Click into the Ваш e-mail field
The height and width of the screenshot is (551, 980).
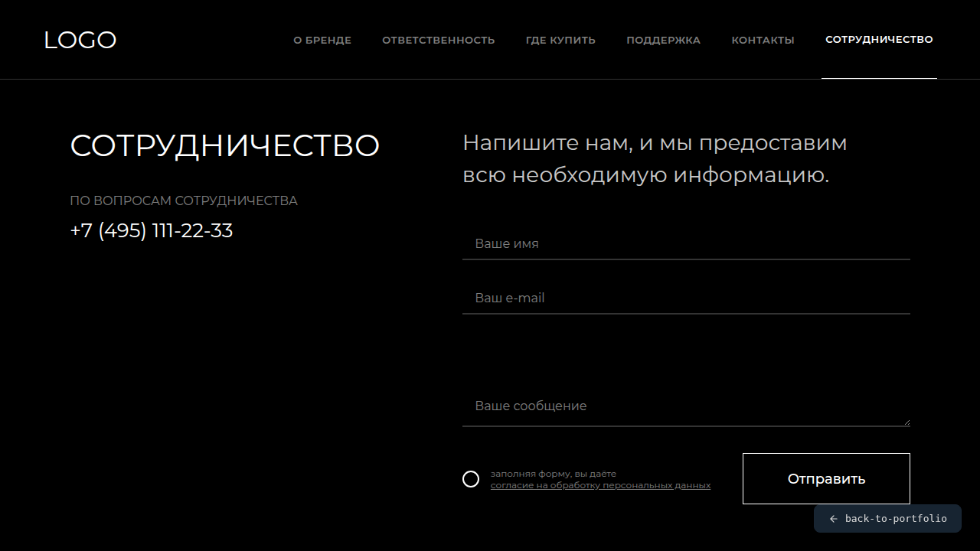click(x=686, y=298)
